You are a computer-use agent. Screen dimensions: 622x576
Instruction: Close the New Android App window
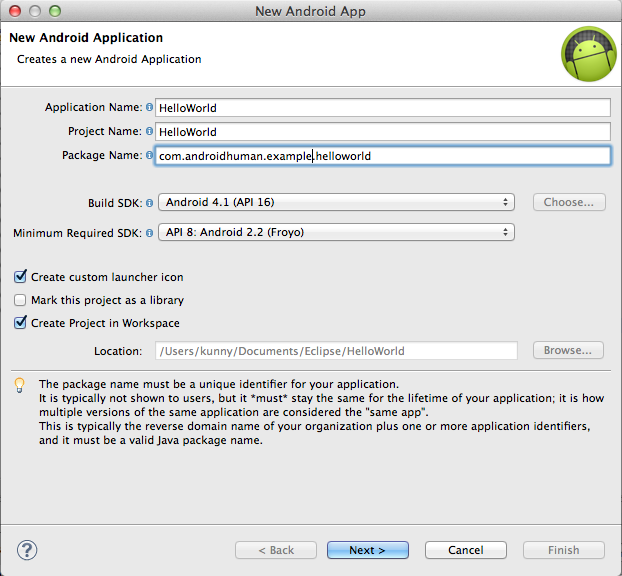pyautogui.click(x=15, y=11)
